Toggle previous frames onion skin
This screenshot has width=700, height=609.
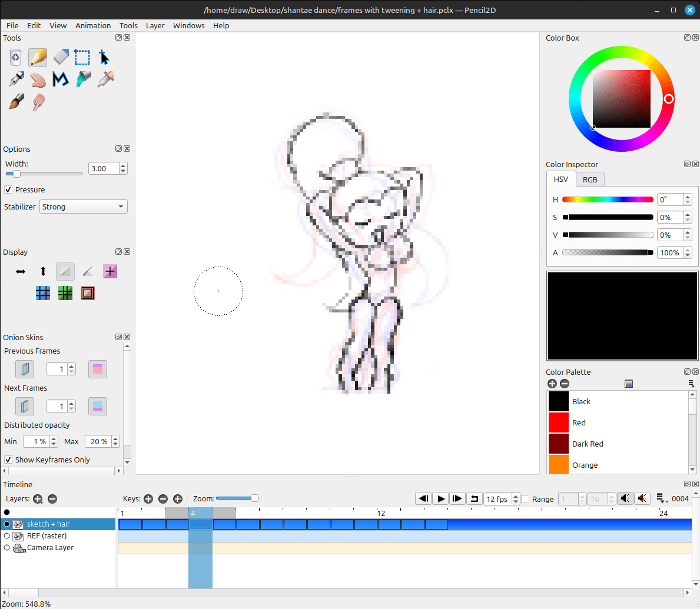pos(25,369)
